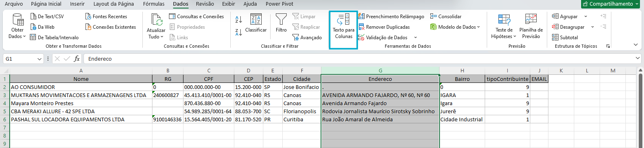Switch to the Inserir tab
The image size is (644, 148).
point(77,4)
